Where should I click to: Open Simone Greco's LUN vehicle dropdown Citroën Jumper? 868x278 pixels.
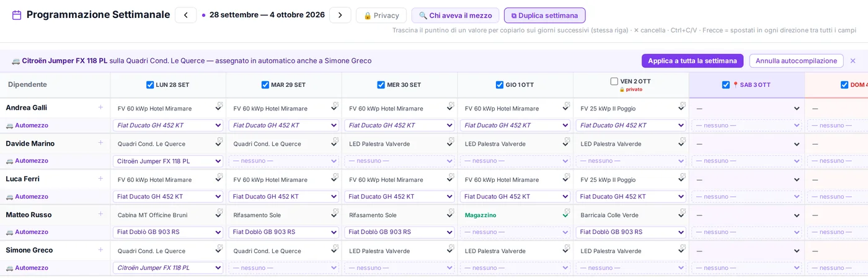[168, 268]
